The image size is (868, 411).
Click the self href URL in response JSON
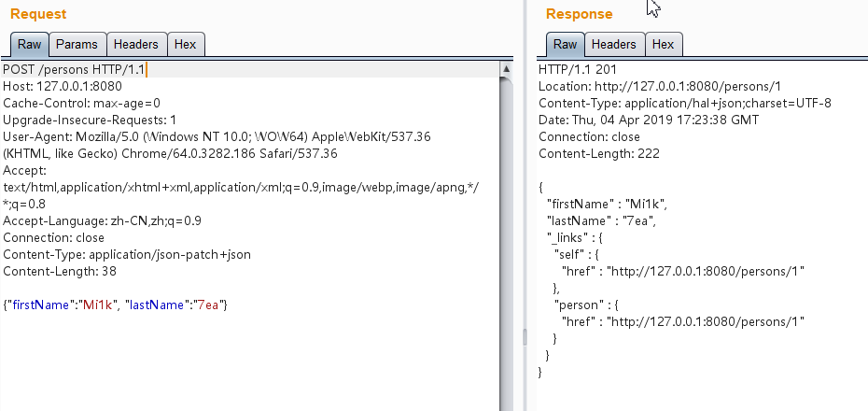[706, 271]
